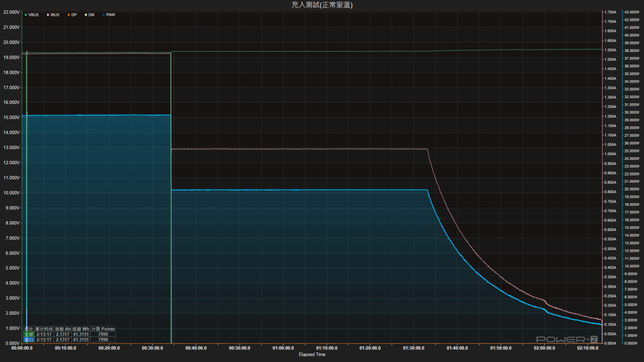This screenshot has height=362, width=644.
Task: Click 2:13:17 in the 窗口 row
Action: (44, 340)
